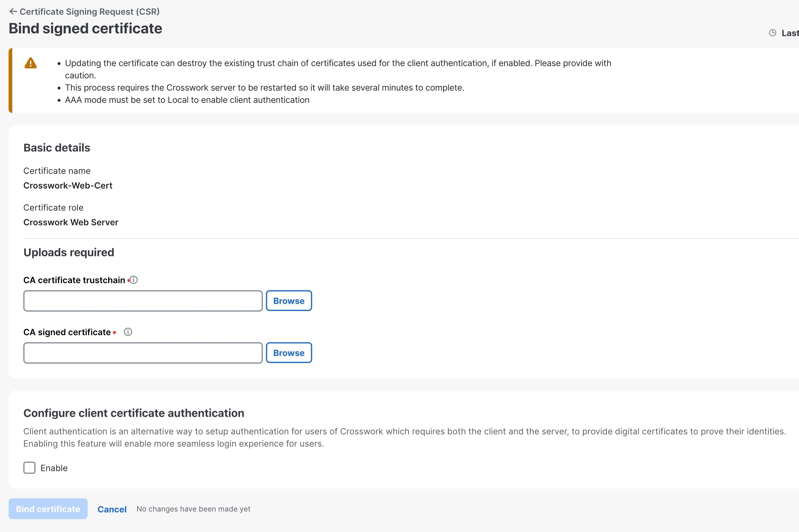This screenshot has height=532, width=799.
Task: Click the Bind signed certificate page title
Action: pos(85,28)
